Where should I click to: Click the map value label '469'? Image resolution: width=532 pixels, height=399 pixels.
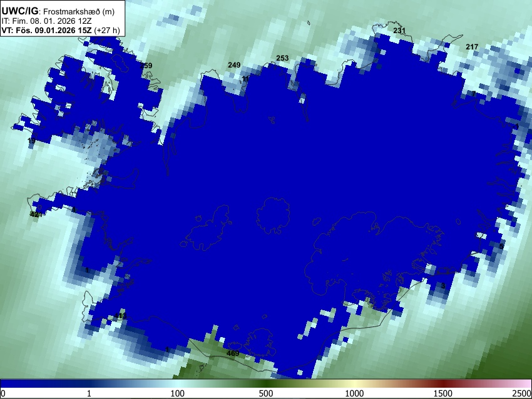click(233, 353)
